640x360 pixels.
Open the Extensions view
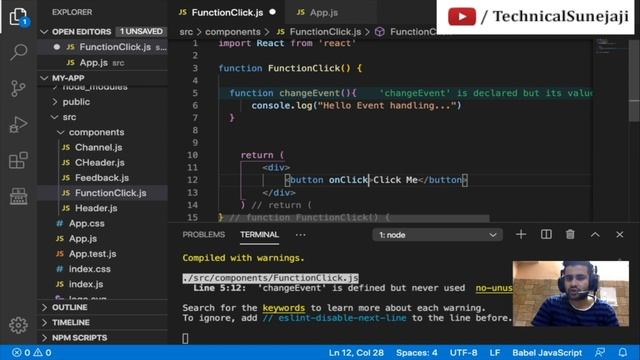[18, 160]
